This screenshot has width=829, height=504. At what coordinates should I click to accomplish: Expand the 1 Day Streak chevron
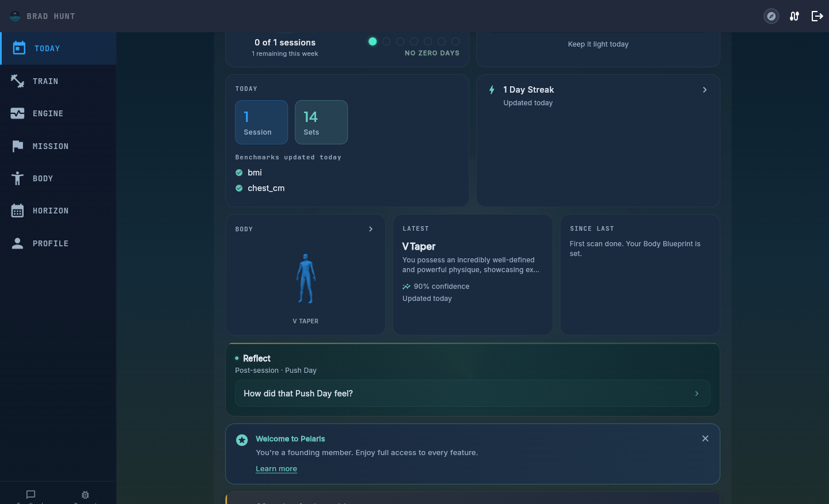[x=705, y=90]
